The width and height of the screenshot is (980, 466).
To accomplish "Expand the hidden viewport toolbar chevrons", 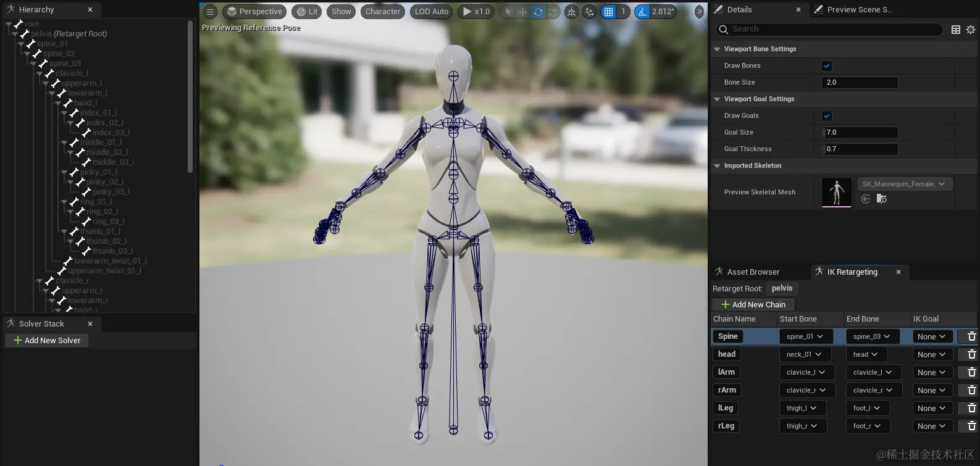I will pos(699,12).
